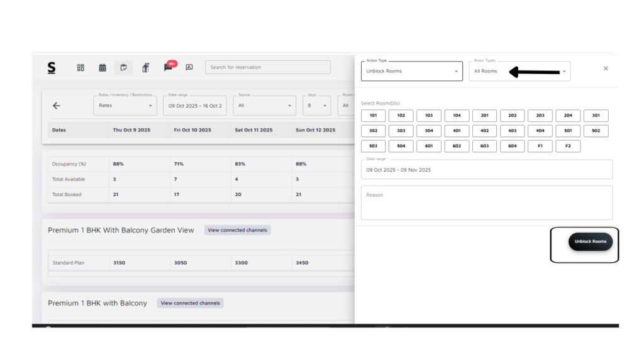Screen dimensions: 644x362
Task: Open chat messages with 99+ badge
Action: [x=169, y=67]
